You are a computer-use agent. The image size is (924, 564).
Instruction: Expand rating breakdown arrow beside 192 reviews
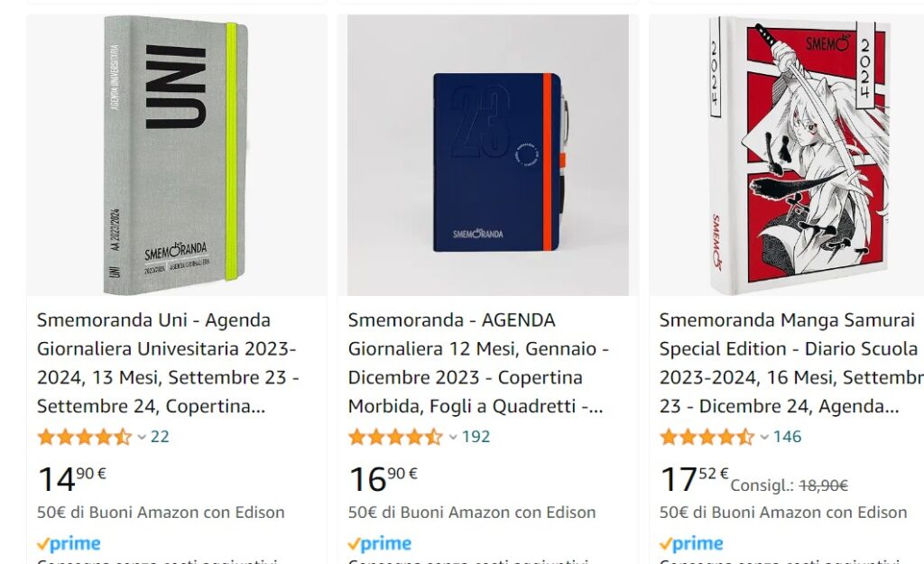tap(453, 438)
